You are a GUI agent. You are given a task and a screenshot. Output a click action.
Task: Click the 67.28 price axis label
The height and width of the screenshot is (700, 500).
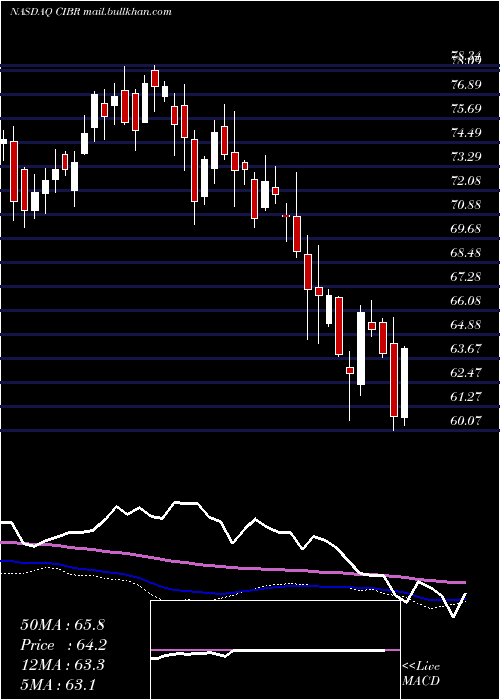pos(466,277)
